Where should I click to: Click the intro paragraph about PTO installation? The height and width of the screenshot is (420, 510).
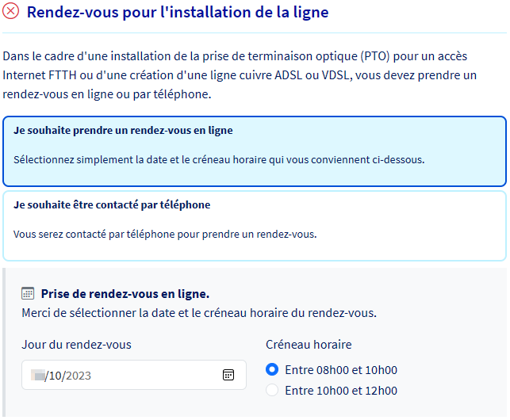tap(240, 75)
